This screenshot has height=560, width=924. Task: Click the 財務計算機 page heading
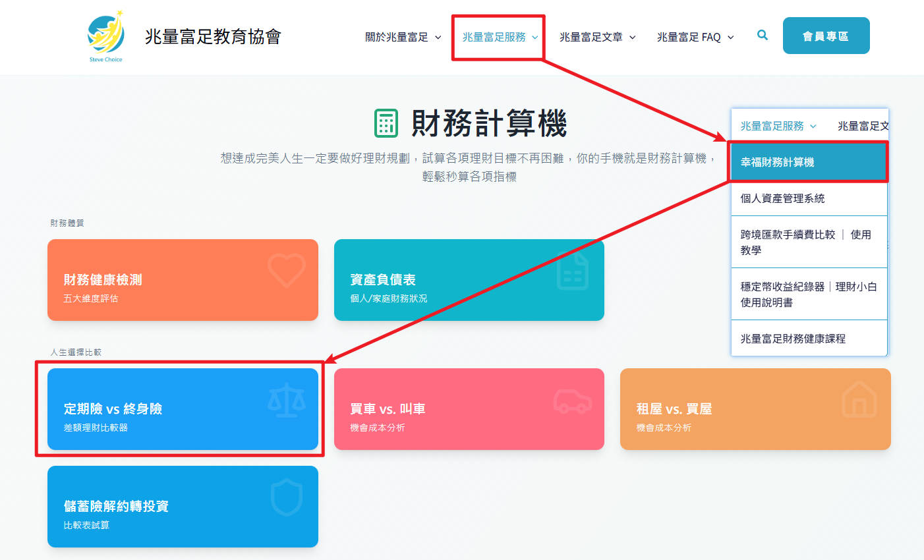(489, 123)
